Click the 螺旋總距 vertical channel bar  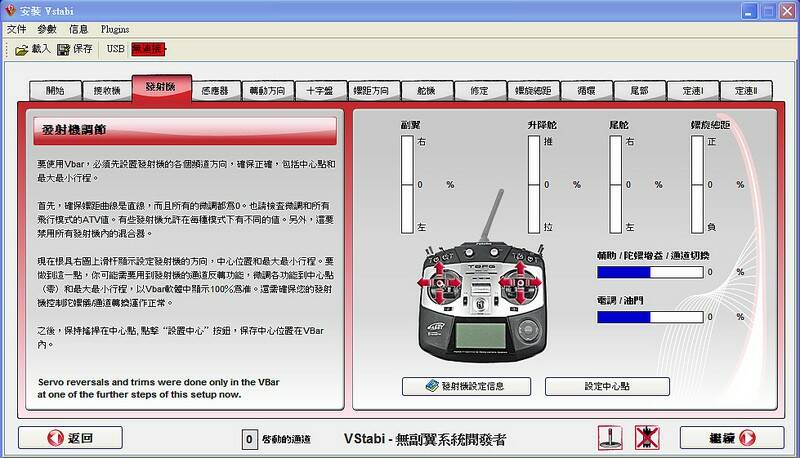click(697, 184)
